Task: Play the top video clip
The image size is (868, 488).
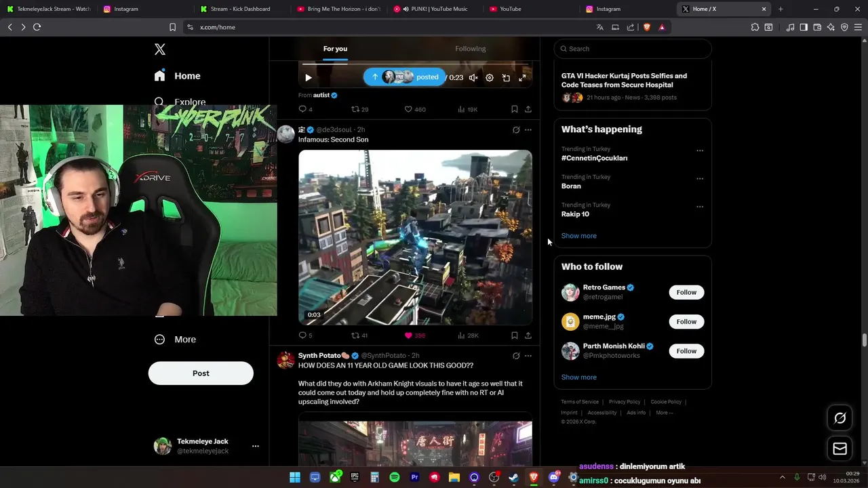Action: 309,78
